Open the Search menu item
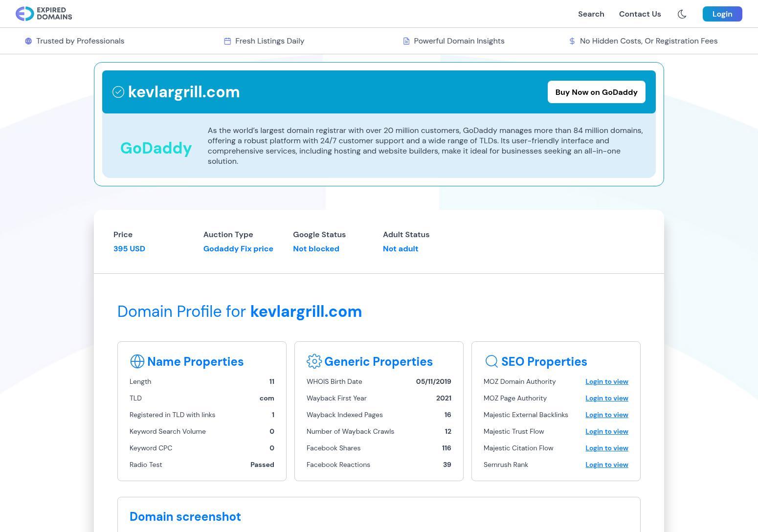758x532 pixels. coord(591,14)
